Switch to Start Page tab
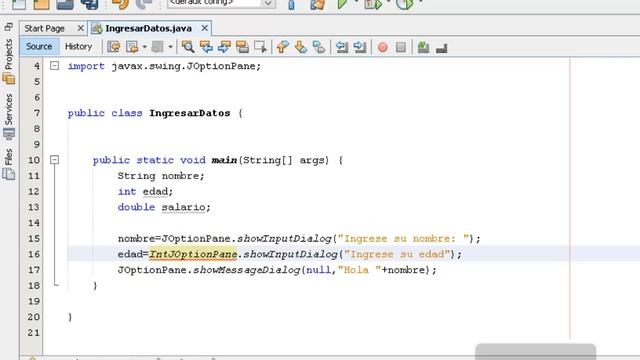Viewport: 640px width, 360px height. pos(44,29)
